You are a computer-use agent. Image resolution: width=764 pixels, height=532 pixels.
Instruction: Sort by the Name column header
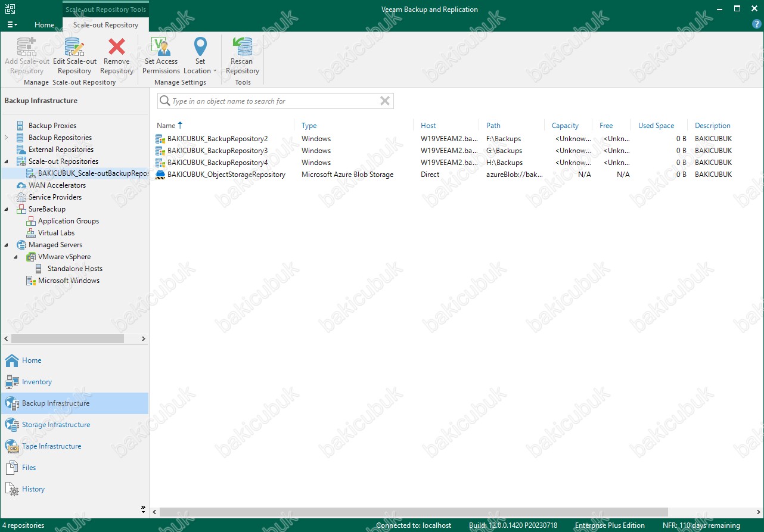point(166,126)
